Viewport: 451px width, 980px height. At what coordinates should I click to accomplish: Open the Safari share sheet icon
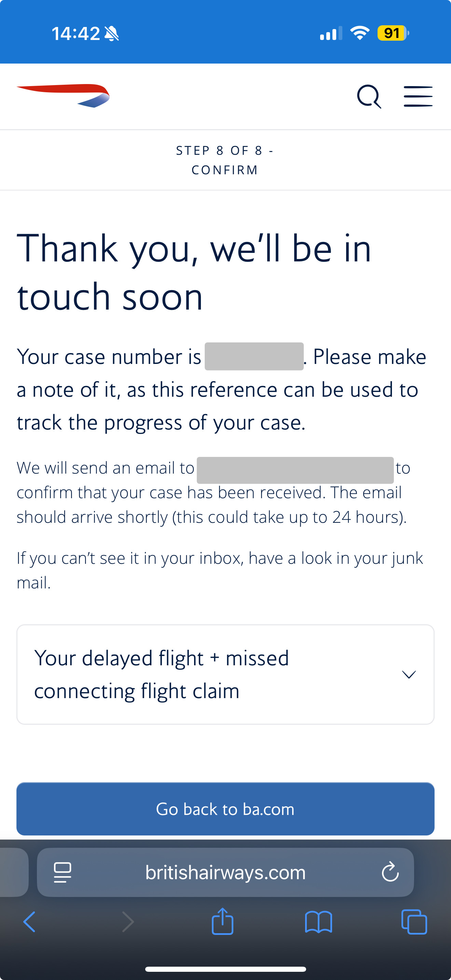[x=222, y=921]
